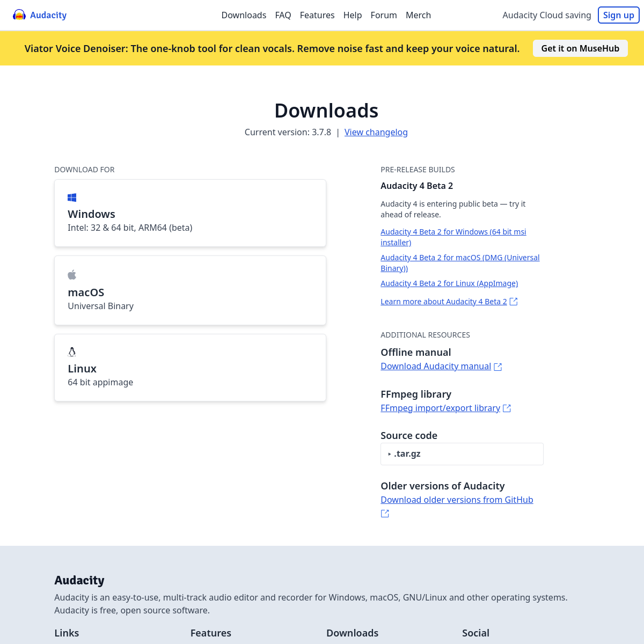The width and height of the screenshot is (644, 644).
Task: Open the Downloads menu item in header
Action: tap(244, 15)
